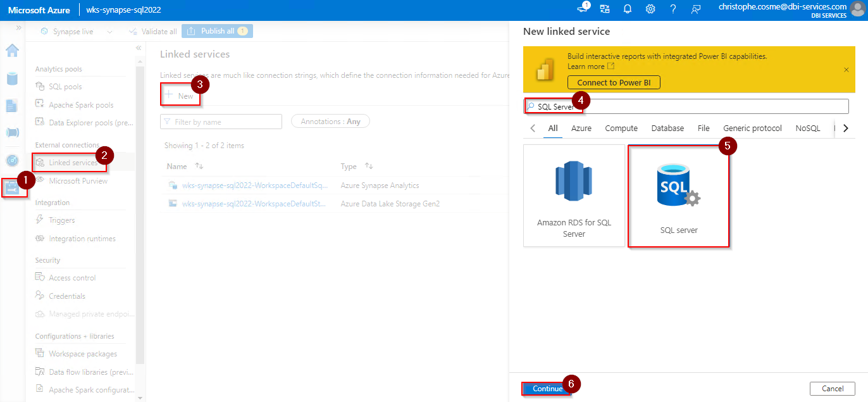Open the settings gear in header
This screenshot has width=868, height=402.
point(650,9)
